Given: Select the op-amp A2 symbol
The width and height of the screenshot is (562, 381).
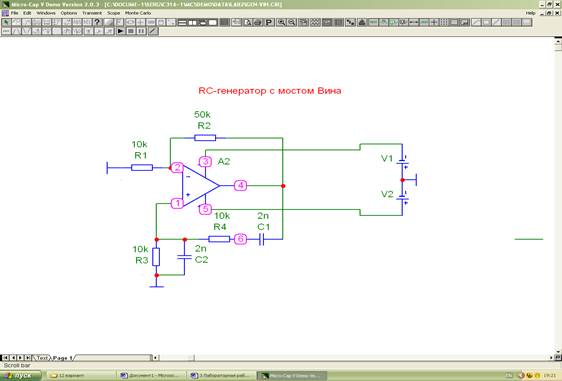Looking at the screenshot, I should click(200, 186).
